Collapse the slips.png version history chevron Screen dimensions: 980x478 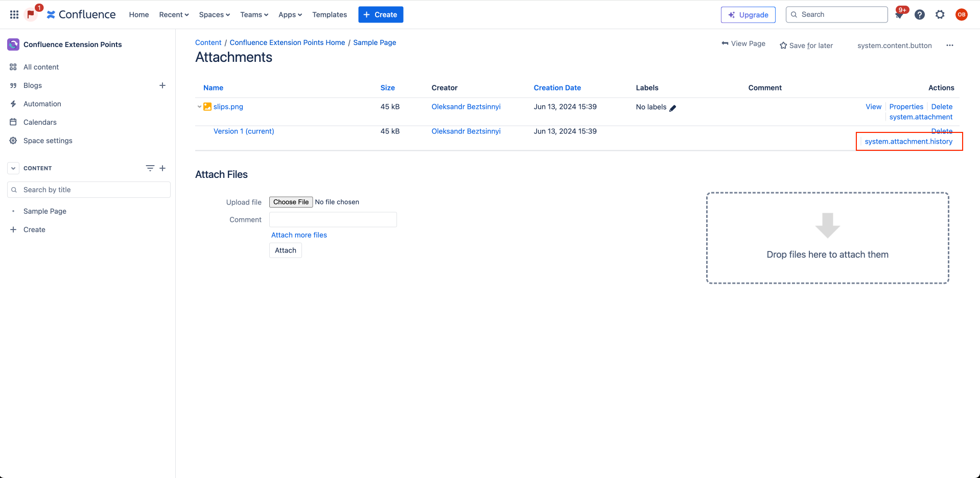[199, 107]
